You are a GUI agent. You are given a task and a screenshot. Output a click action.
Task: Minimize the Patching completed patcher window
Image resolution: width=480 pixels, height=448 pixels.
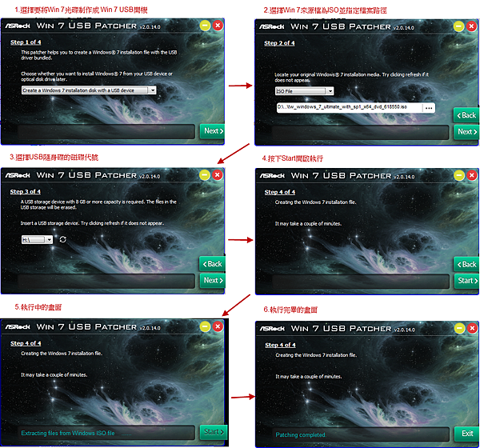[x=460, y=328]
